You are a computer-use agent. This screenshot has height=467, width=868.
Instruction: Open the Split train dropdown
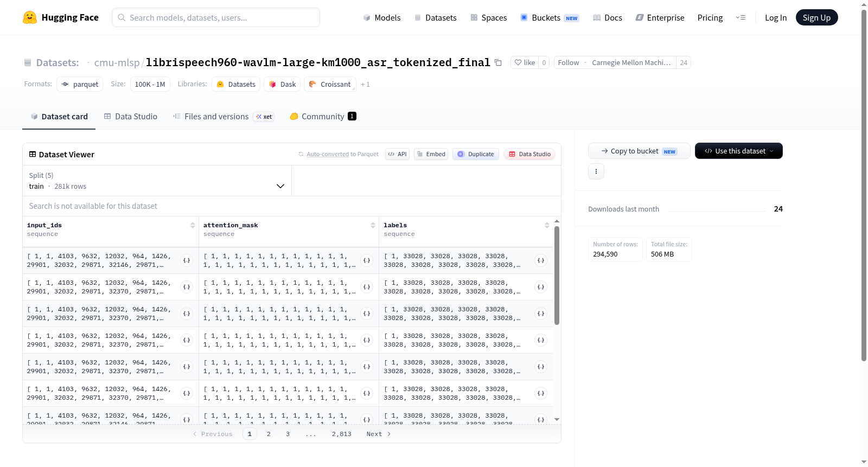[157, 181]
